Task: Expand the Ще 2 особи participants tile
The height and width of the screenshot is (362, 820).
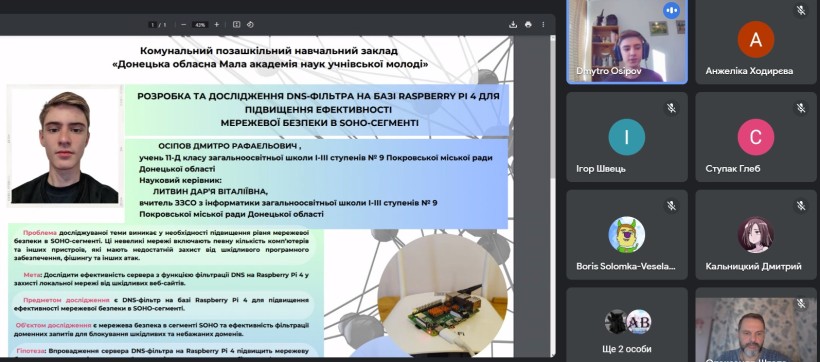Action: (x=627, y=324)
